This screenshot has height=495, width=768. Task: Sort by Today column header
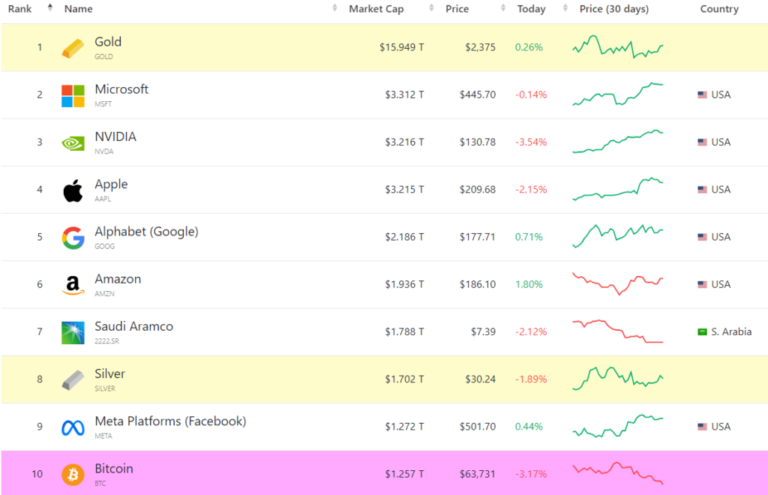pos(531,9)
